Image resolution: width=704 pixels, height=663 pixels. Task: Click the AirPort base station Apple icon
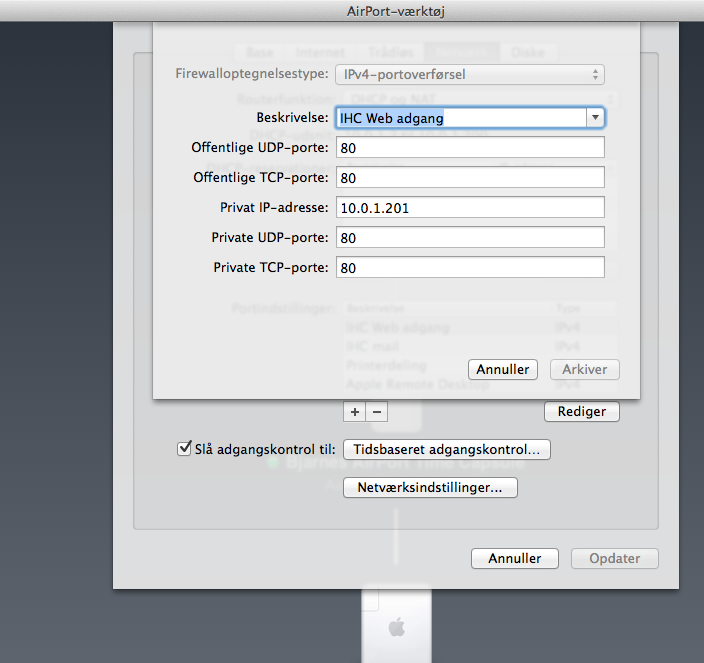click(x=396, y=627)
